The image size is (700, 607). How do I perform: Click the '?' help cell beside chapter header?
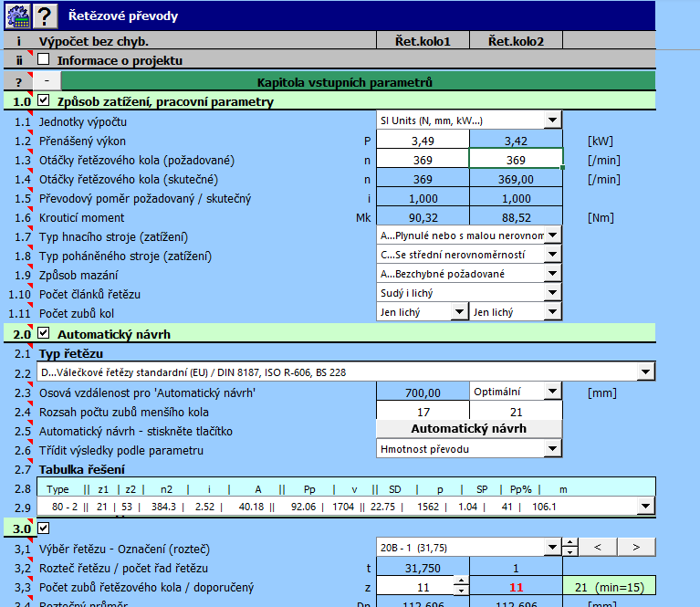tap(17, 81)
